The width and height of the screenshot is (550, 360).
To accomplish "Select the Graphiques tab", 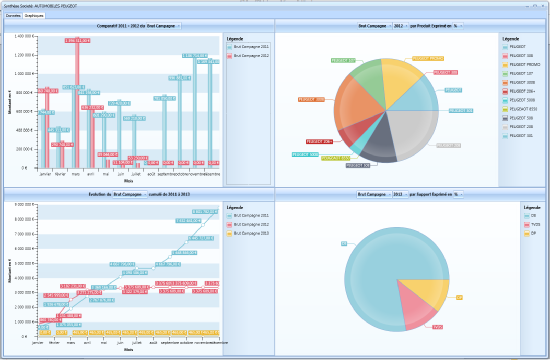I will 34,15.
